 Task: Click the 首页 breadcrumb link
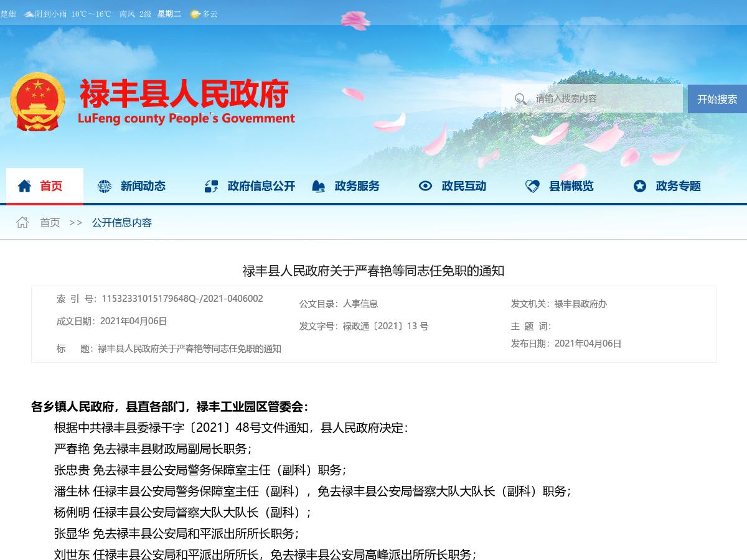[x=50, y=222]
